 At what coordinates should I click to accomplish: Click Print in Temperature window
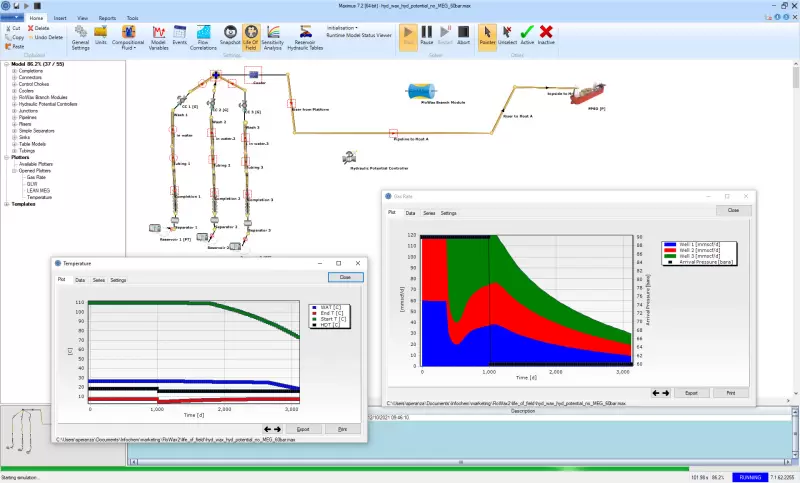click(342, 429)
